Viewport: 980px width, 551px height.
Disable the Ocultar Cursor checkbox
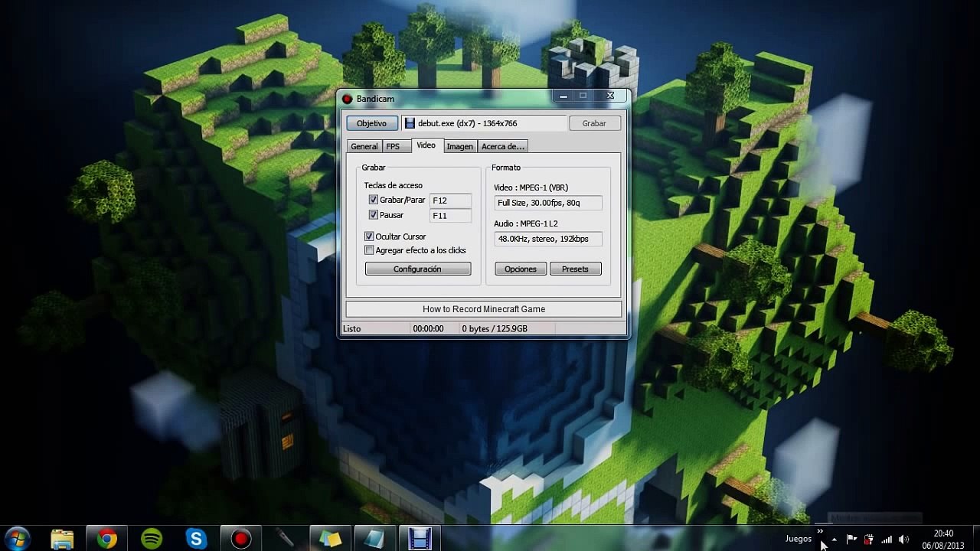tap(369, 236)
